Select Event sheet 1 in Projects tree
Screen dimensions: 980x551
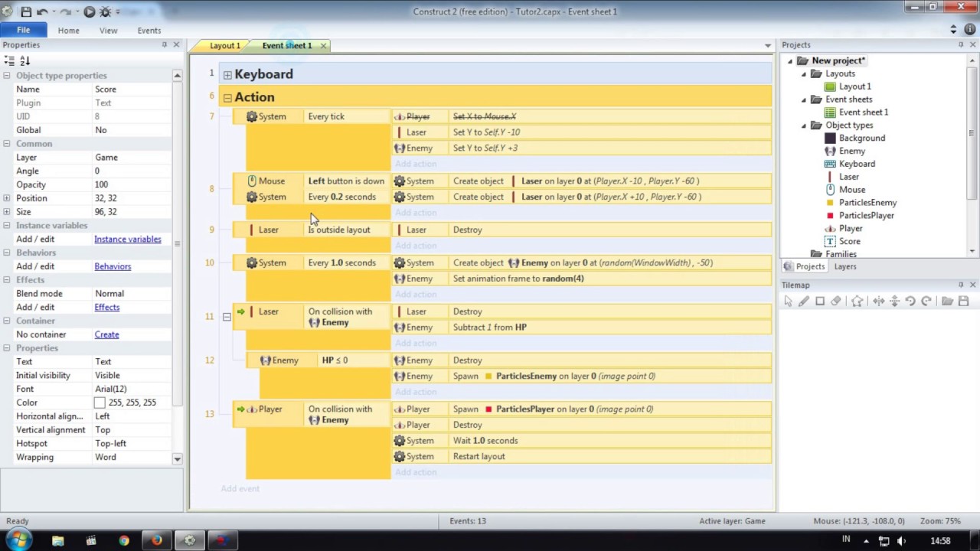pos(864,112)
